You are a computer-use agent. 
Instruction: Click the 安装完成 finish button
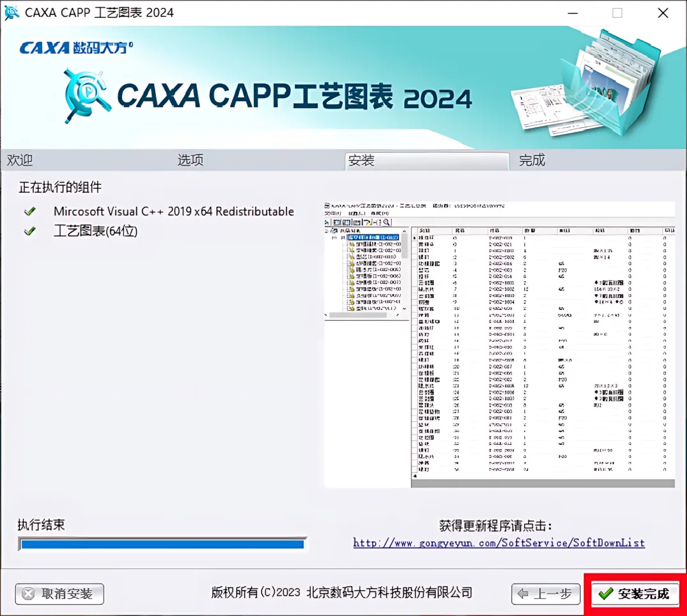click(x=635, y=594)
